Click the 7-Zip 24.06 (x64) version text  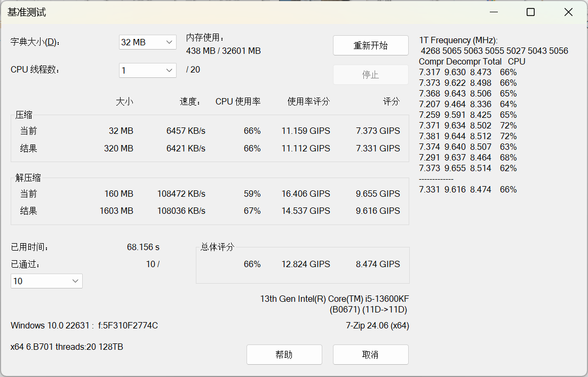(x=377, y=326)
